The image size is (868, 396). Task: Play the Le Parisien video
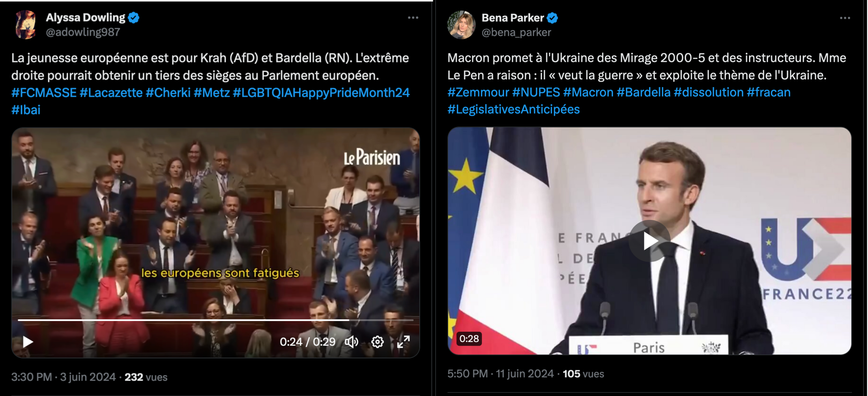pyautogui.click(x=28, y=342)
